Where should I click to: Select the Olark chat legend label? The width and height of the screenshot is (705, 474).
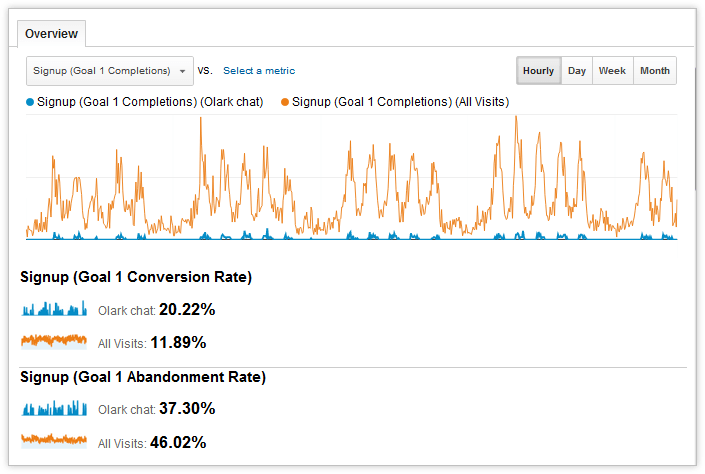(150, 102)
